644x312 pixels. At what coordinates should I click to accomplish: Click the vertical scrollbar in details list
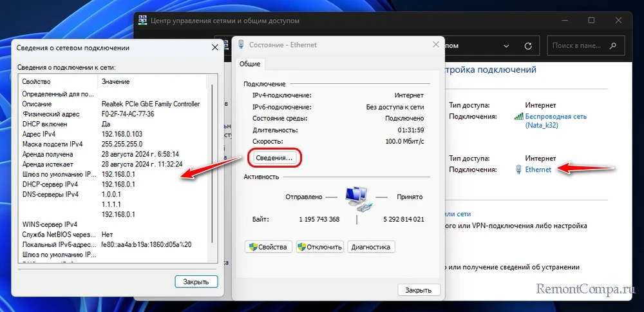click(x=213, y=164)
